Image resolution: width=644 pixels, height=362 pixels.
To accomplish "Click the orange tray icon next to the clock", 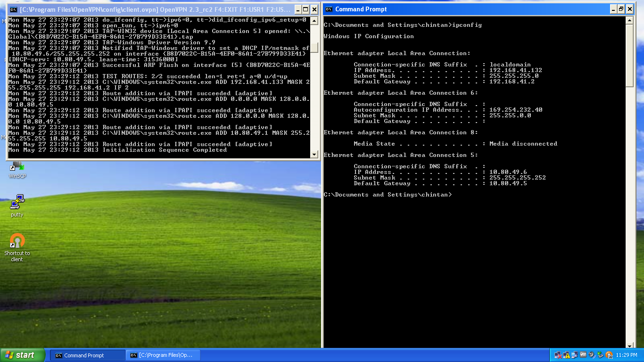I will (609, 355).
